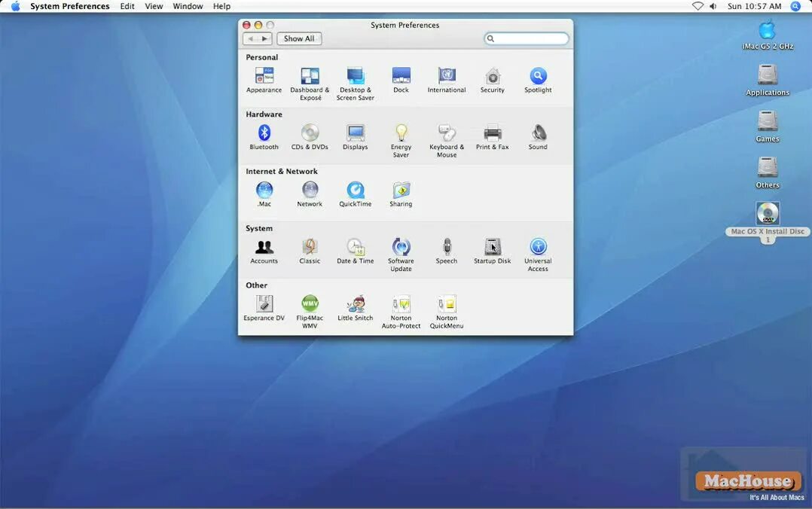Open the Displays preference pane
Screen dimensions: 812x509
[x=356, y=137]
